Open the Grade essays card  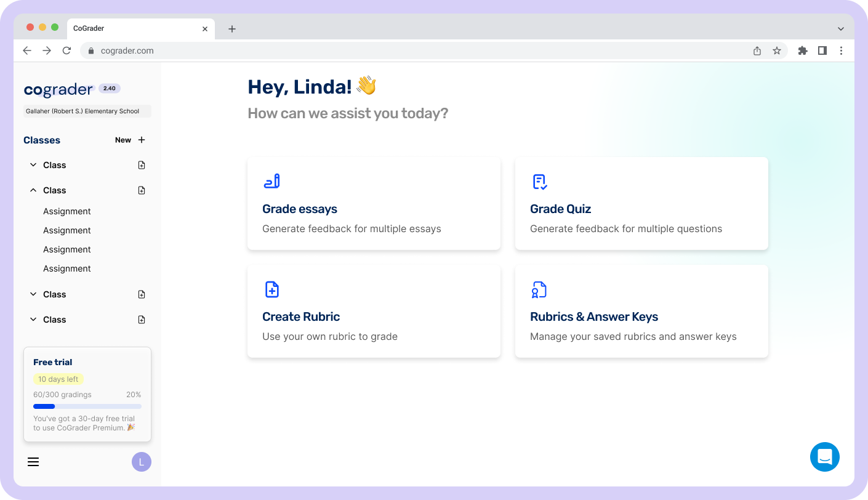[374, 203]
